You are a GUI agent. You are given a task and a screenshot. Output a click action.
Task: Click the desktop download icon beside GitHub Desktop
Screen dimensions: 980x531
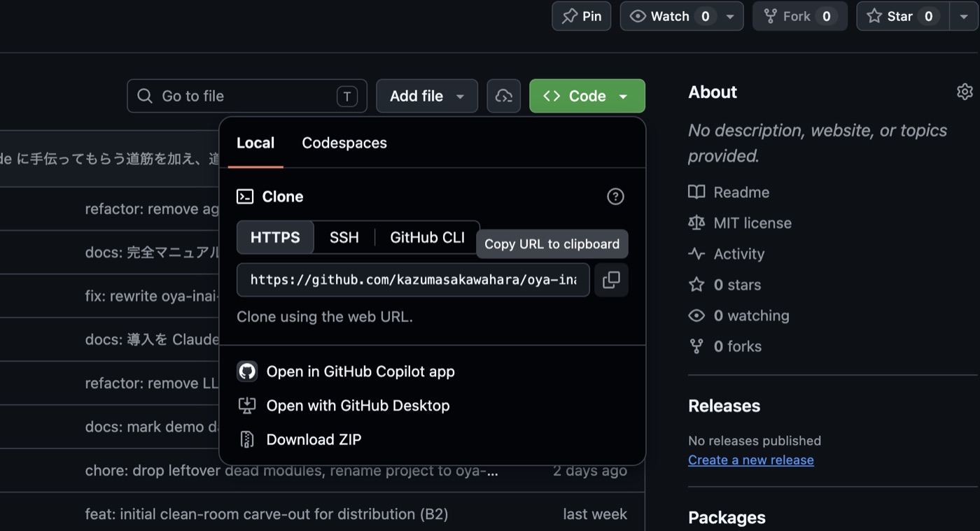click(x=247, y=405)
